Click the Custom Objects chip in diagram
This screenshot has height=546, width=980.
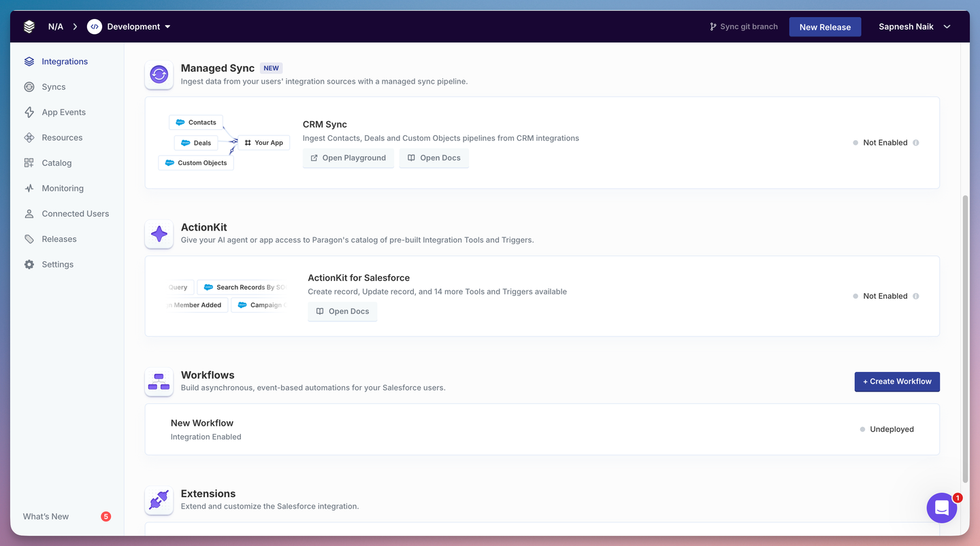(196, 163)
